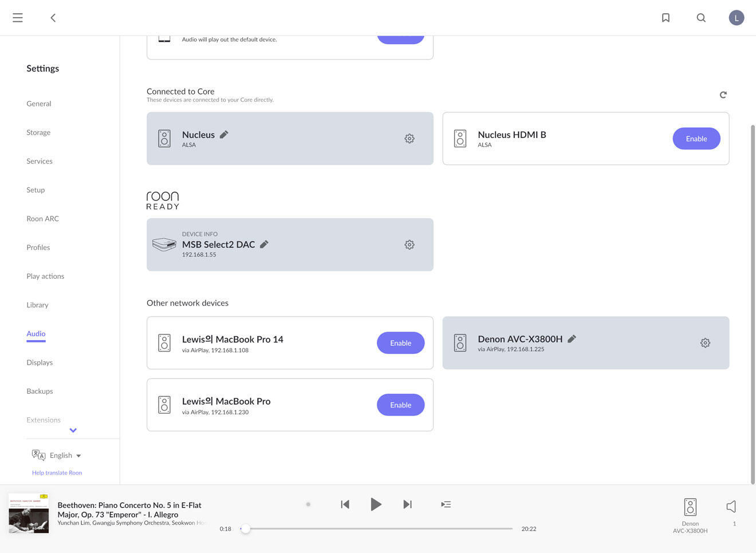This screenshot has height=553, width=756.
Task: Open the bookmarks icon
Action: pyautogui.click(x=666, y=18)
